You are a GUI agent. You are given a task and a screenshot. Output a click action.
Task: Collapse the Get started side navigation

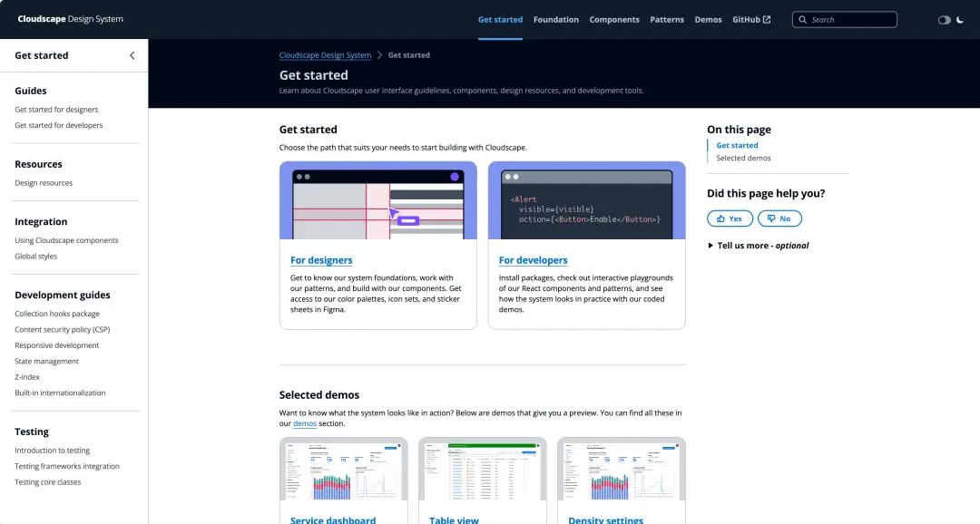[132, 55]
